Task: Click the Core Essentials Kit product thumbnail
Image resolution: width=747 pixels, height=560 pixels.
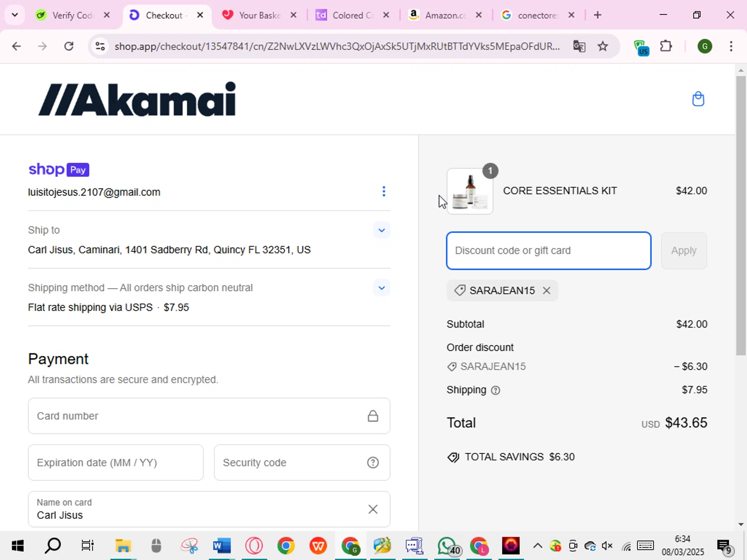Action: click(470, 191)
